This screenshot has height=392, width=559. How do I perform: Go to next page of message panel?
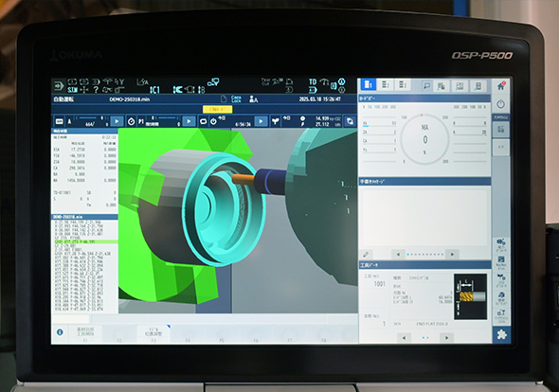[452, 255]
